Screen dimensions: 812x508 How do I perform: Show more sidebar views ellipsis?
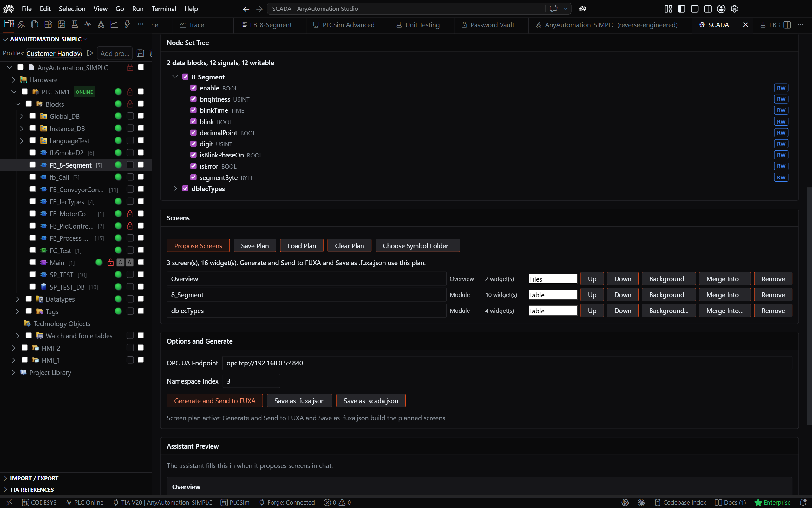pos(141,24)
